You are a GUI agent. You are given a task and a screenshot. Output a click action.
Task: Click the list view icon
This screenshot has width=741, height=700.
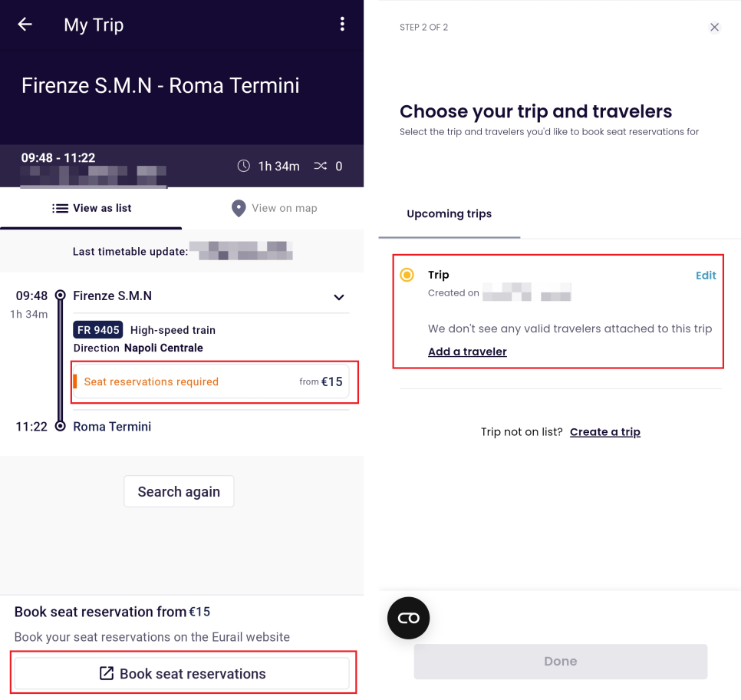[60, 208]
